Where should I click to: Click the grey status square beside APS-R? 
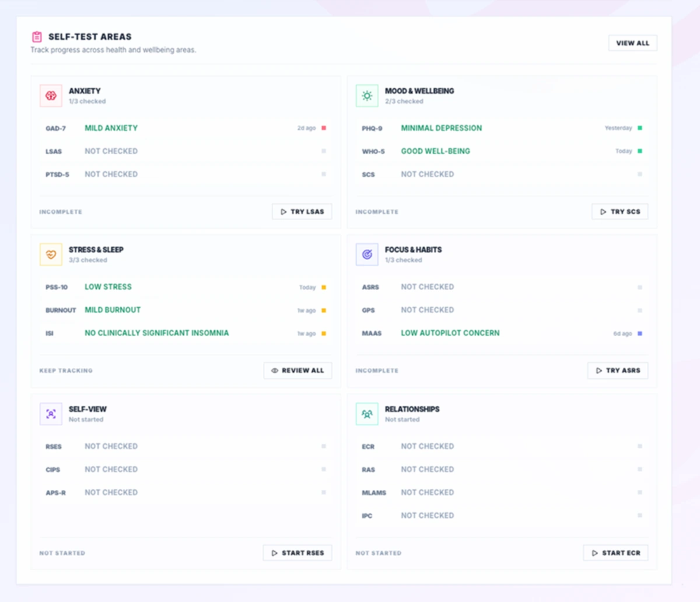[324, 492]
